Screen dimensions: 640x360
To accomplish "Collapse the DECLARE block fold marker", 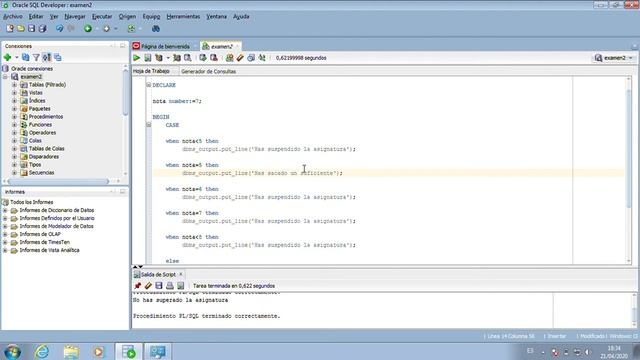I will pos(149,85).
